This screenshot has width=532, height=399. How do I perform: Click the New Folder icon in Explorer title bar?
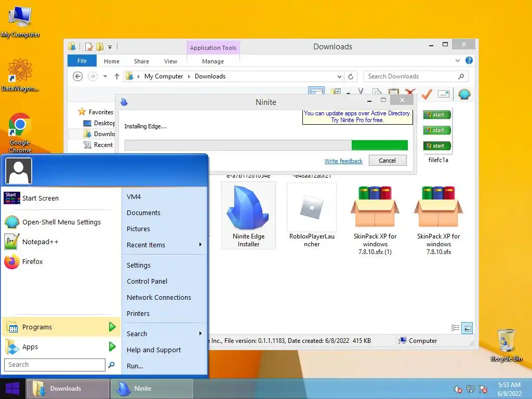100,47
